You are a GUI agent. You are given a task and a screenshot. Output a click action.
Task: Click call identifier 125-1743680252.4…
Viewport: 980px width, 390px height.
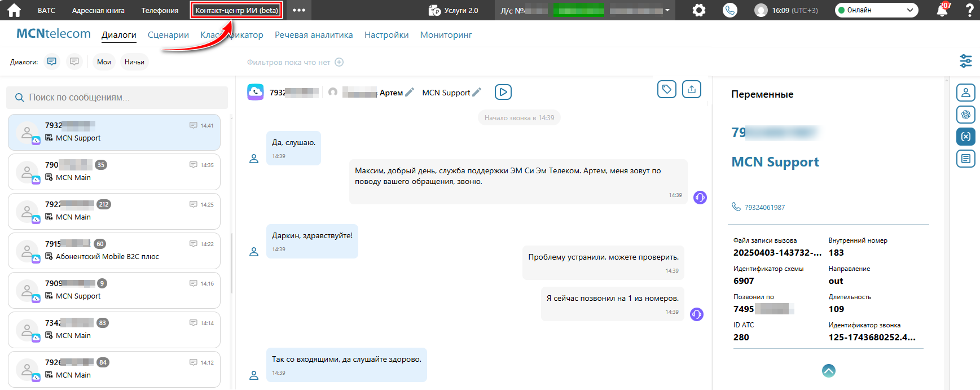(872, 338)
